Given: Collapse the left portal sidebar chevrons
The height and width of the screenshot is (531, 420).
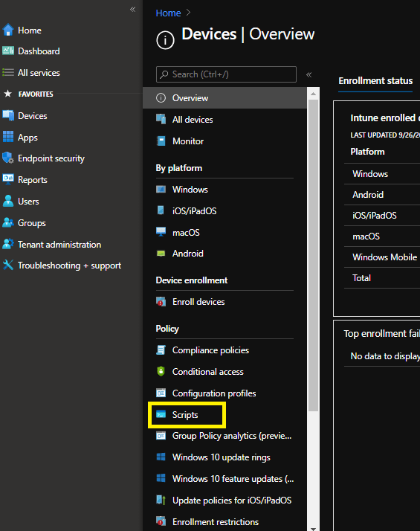Looking at the screenshot, I should click(132, 10).
